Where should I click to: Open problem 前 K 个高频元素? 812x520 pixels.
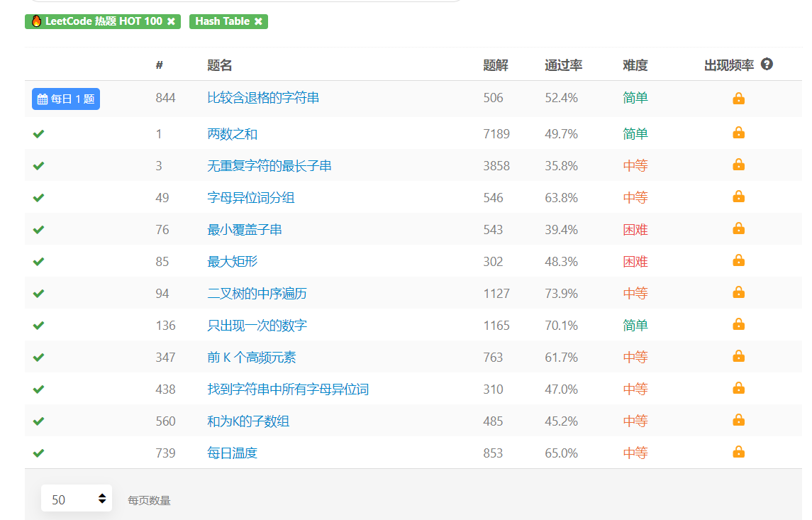click(252, 358)
